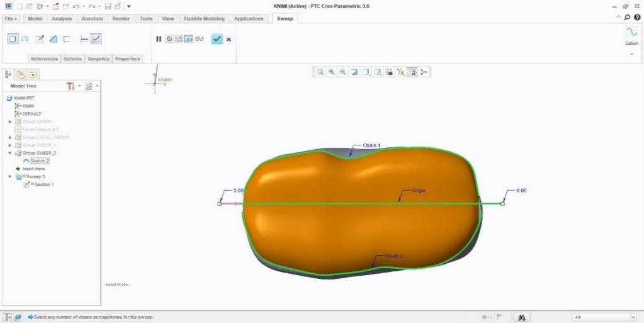Click the Zoom In icon
The height and width of the screenshot is (323, 644).
point(332,72)
